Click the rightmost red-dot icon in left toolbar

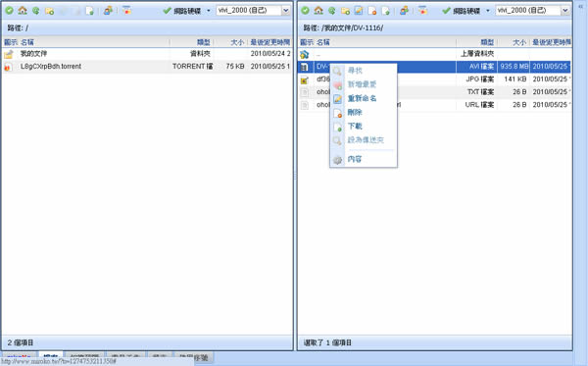[126, 11]
